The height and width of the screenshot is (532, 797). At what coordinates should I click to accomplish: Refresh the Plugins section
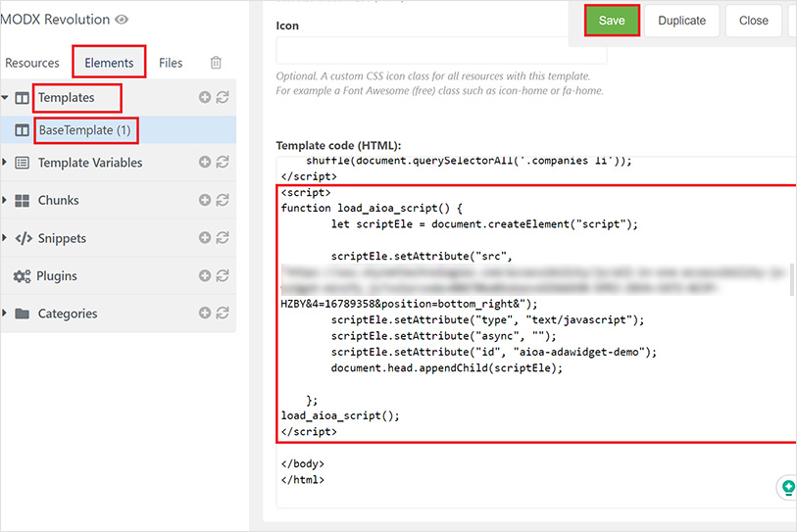pos(223,275)
